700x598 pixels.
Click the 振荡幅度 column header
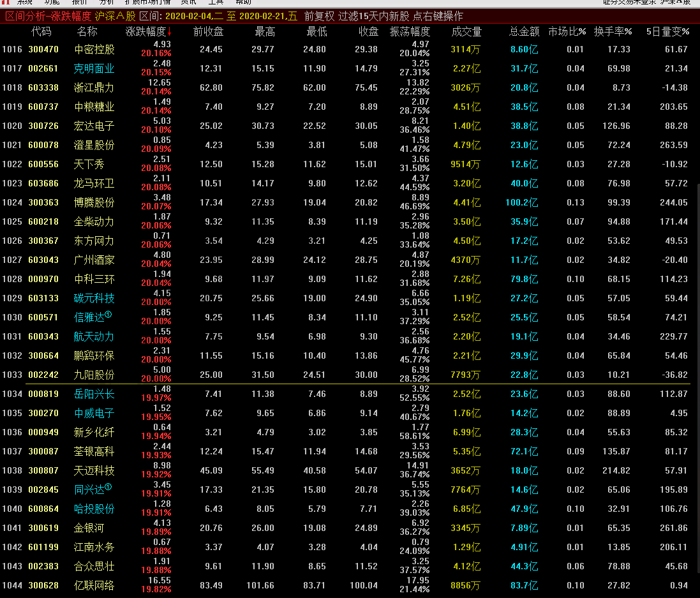(x=410, y=31)
